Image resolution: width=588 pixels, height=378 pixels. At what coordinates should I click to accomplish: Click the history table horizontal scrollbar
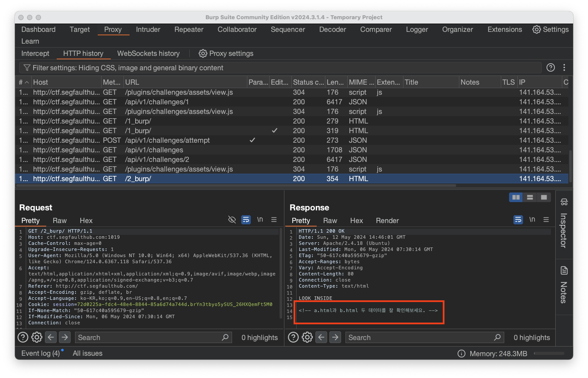click(x=236, y=186)
